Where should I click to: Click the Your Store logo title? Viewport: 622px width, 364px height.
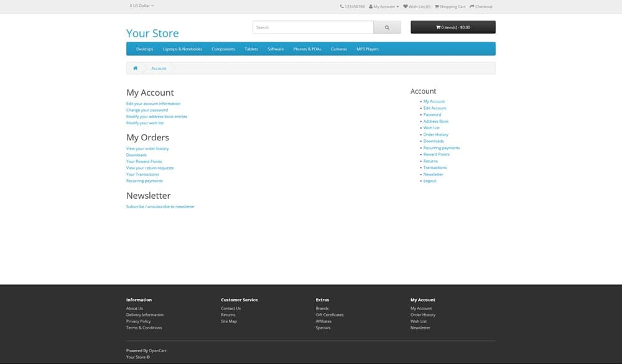point(152,34)
